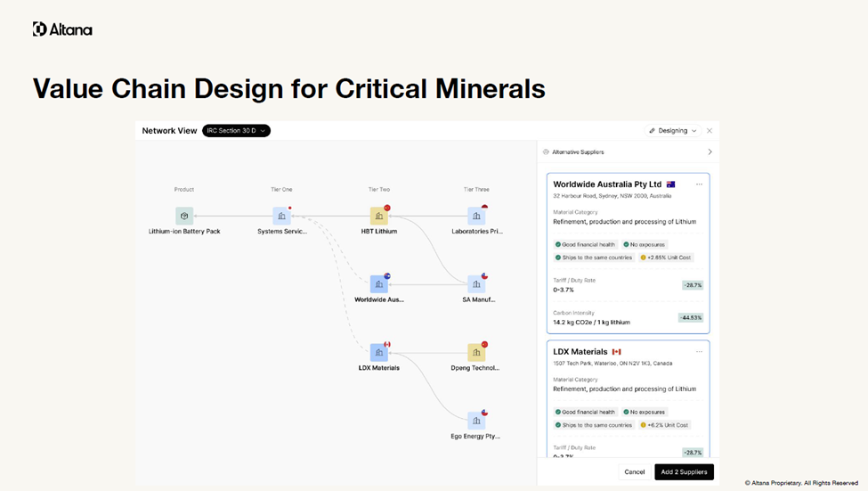Click the Tier One column label
The image size is (868, 491).
click(x=281, y=190)
